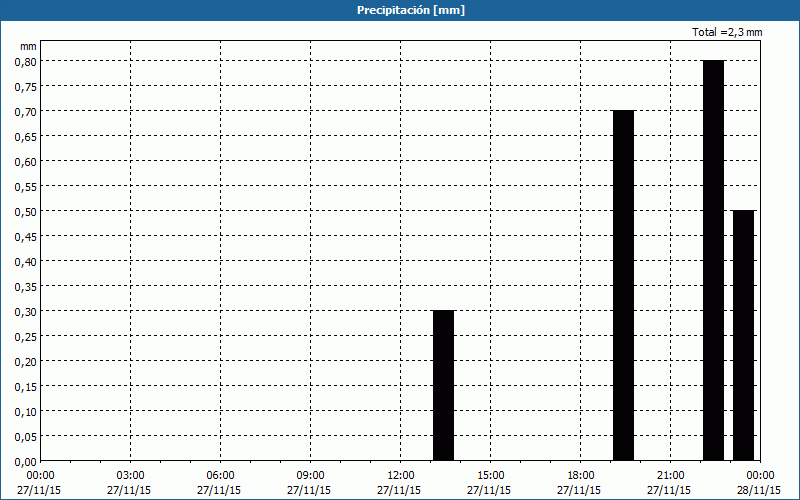The width and height of the screenshot is (800, 500).
Task: Click the 18:00 time axis label
Action: pos(580,476)
